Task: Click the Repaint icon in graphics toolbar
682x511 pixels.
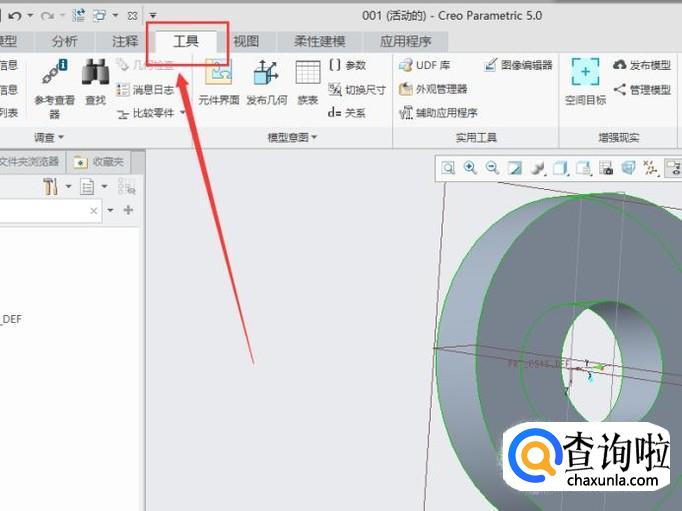Action: click(x=515, y=168)
